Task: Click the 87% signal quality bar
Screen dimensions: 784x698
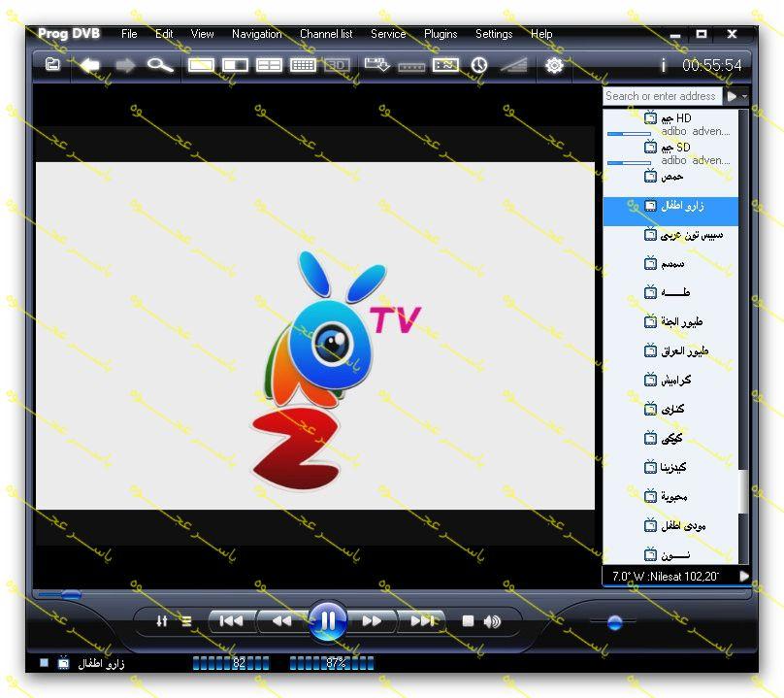Action: 332,663
